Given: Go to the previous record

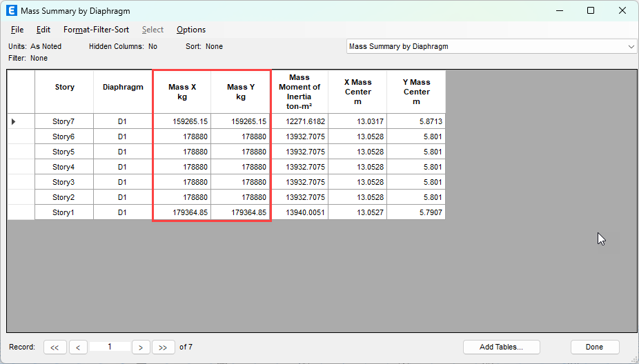Looking at the screenshot, I should click(78, 347).
